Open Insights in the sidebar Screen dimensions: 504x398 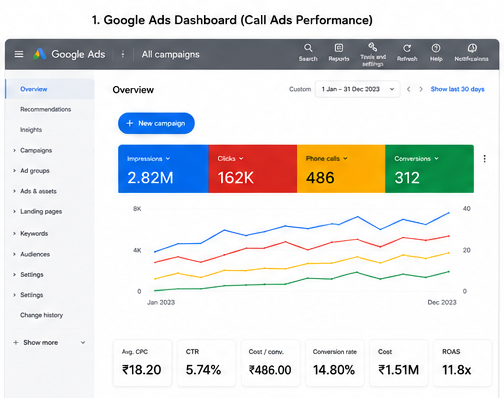click(x=31, y=130)
